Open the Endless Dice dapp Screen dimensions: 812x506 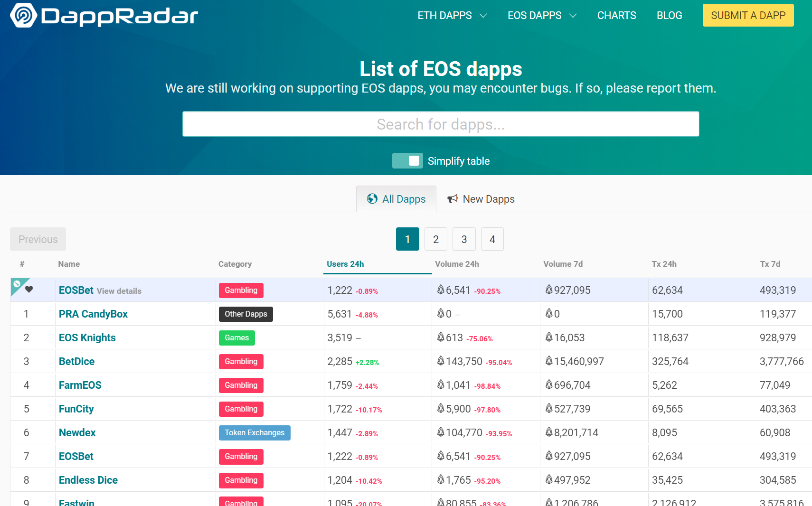[x=88, y=480]
